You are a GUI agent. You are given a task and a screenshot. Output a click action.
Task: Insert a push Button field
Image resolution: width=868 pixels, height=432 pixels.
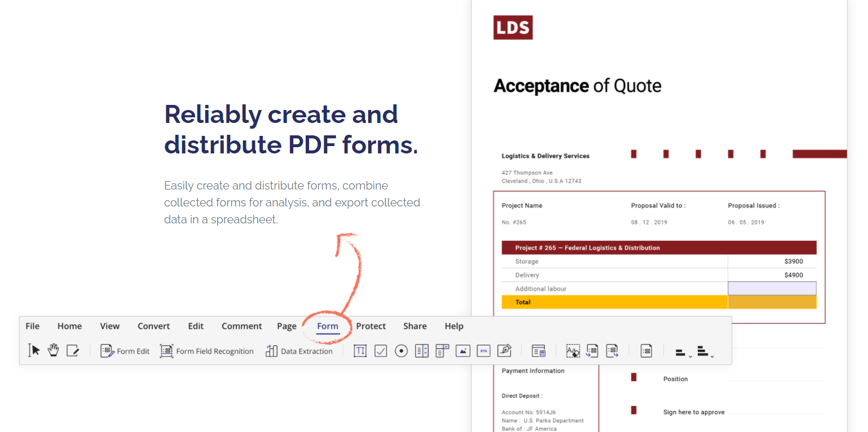coord(483,351)
